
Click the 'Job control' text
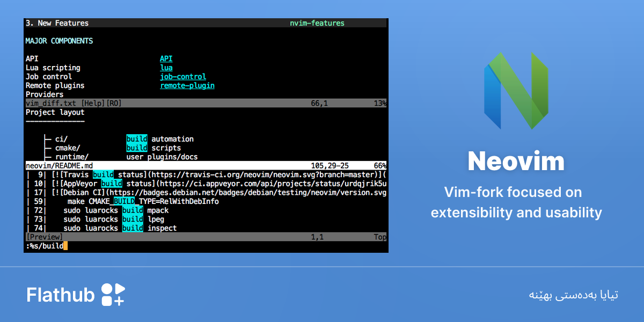pos(48,77)
